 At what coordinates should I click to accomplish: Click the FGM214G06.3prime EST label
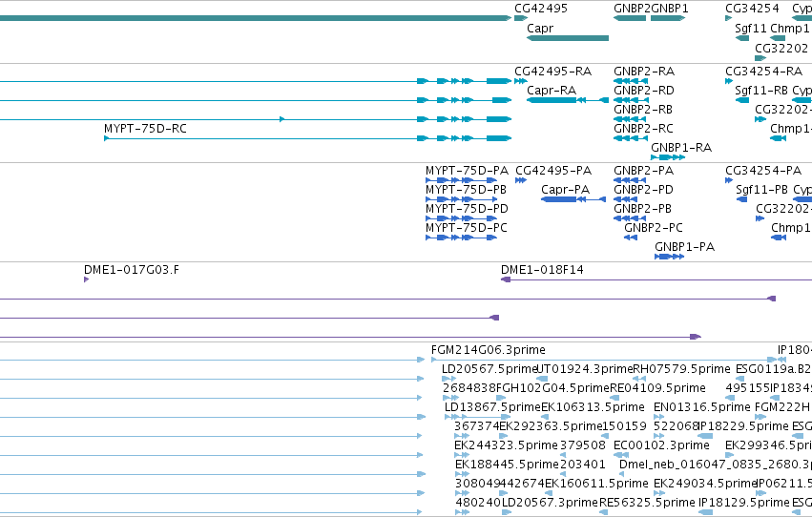pyautogui.click(x=488, y=350)
